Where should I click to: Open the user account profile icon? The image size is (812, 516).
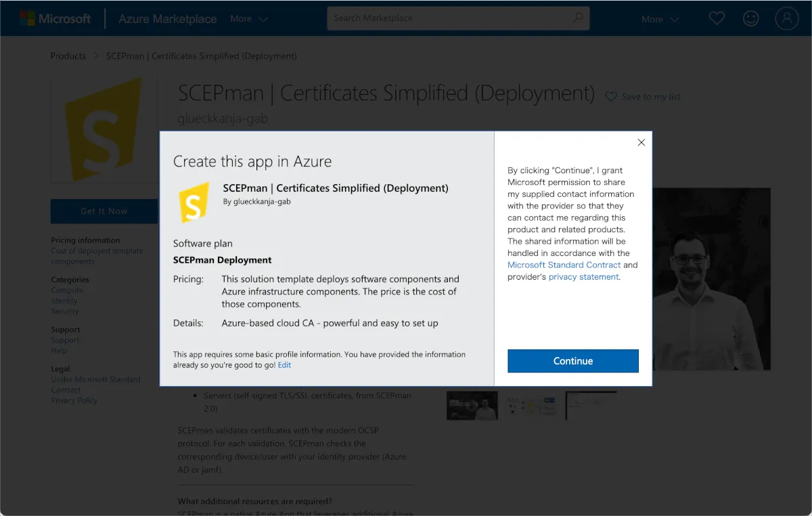tap(787, 18)
